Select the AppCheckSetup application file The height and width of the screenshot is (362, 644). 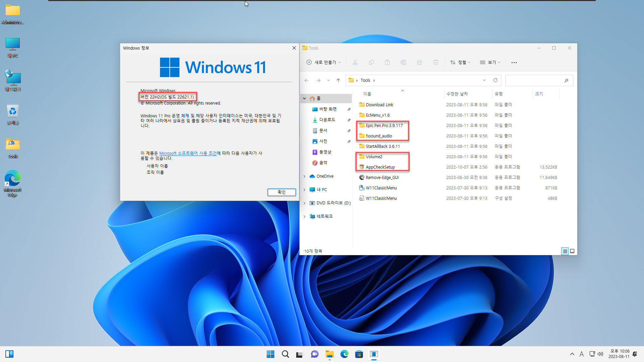coord(380,167)
